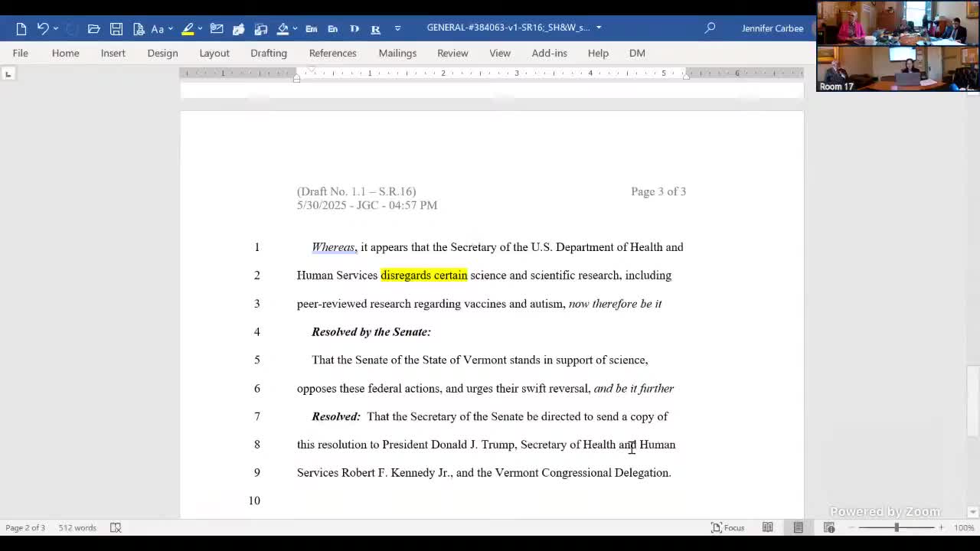Click the top Zoom participant video thumbnail
The width and height of the screenshot is (980, 551).
click(898, 23)
